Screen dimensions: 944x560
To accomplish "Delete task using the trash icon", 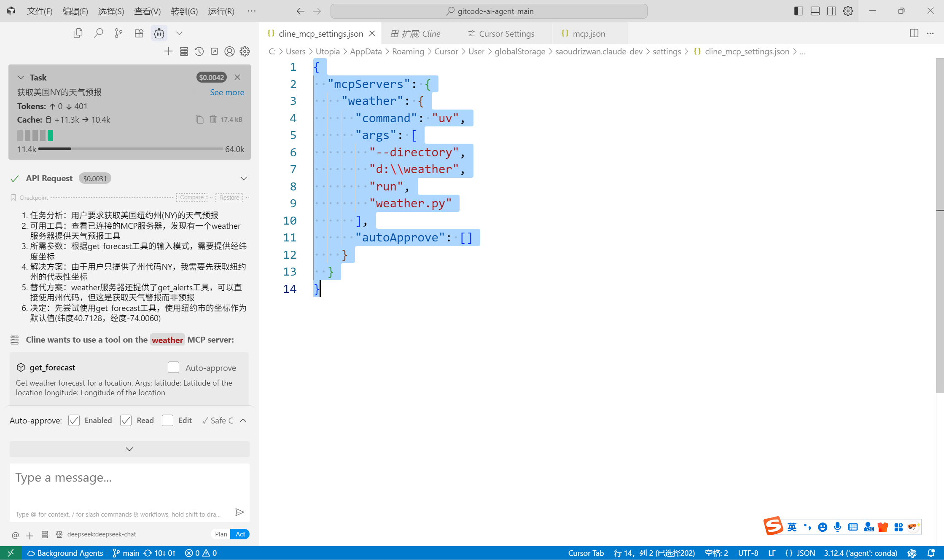I will tap(213, 119).
